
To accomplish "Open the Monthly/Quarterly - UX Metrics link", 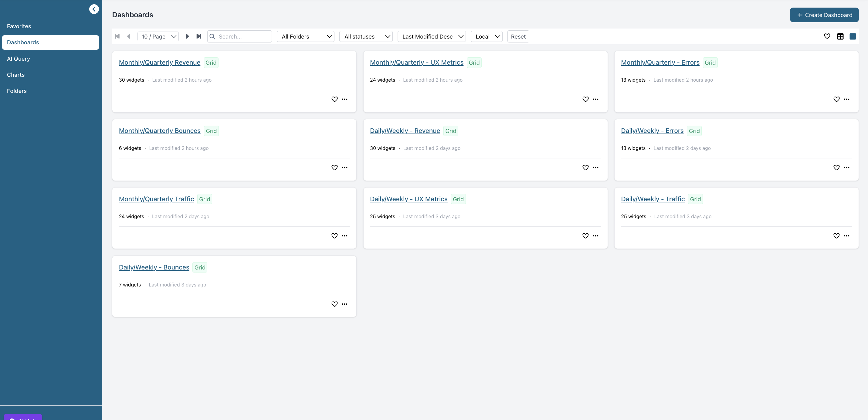I will point(416,62).
